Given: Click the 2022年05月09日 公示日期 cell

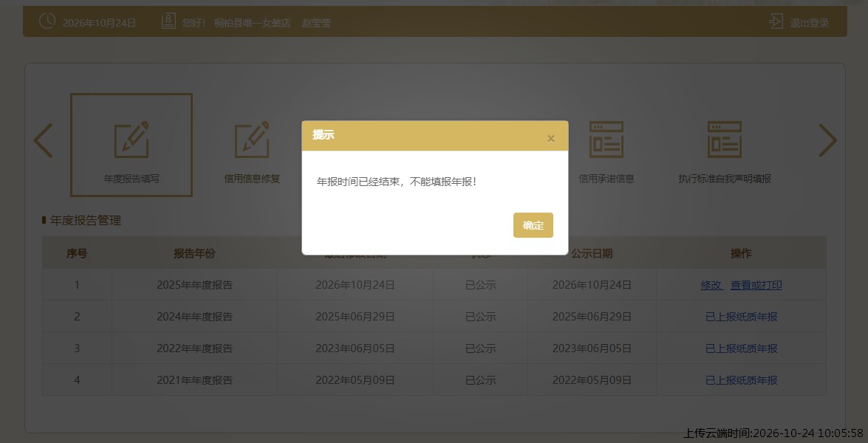Looking at the screenshot, I should click(592, 380).
